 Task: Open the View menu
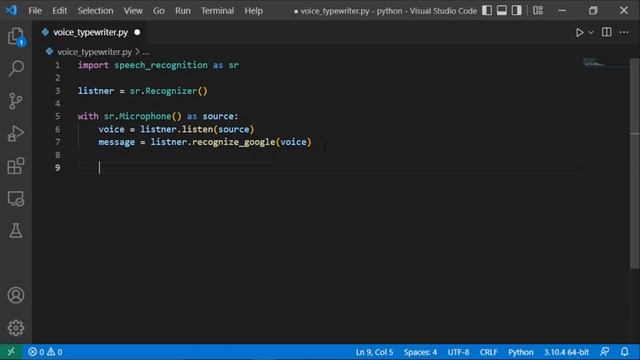coord(133,11)
